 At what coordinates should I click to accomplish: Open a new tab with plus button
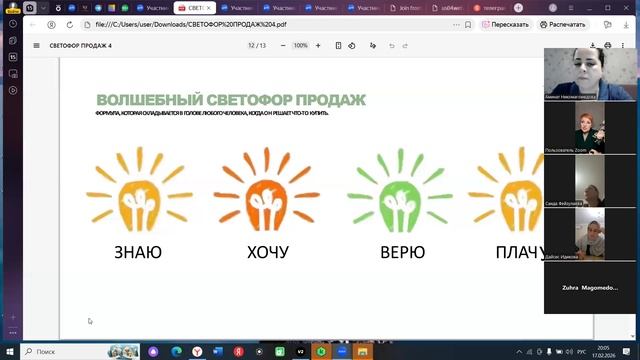pyautogui.click(x=518, y=8)
